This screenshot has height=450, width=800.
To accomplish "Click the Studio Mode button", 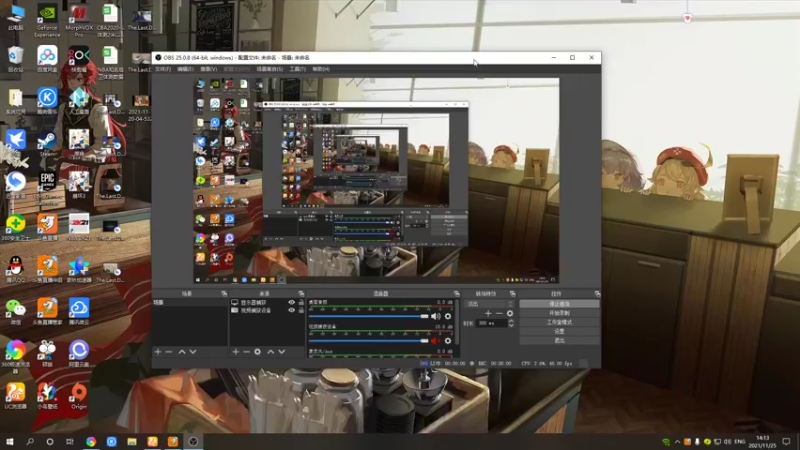I will point(559,322).
